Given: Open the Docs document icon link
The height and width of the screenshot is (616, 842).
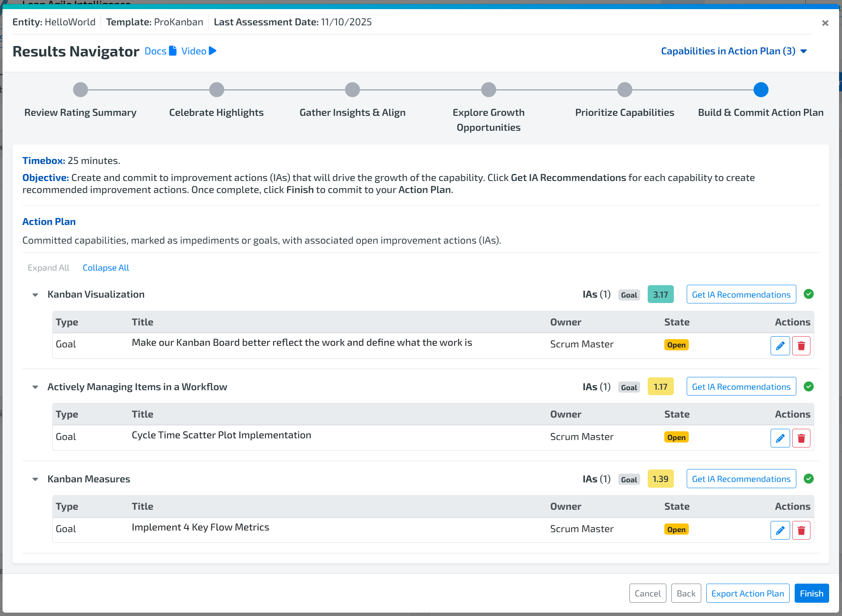Looking at the screenshot, I should [173, 51].
